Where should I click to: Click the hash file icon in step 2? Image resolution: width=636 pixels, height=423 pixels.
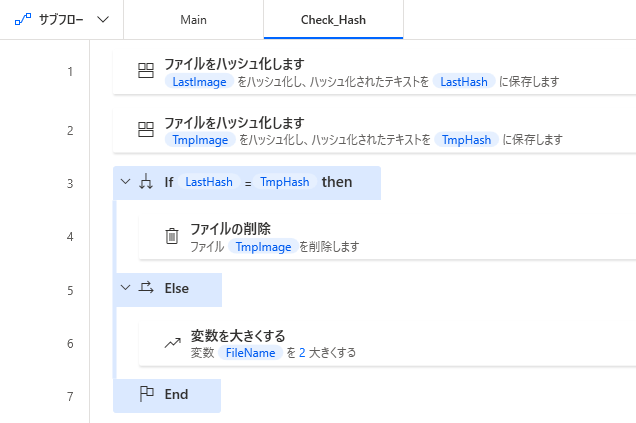[x=145, y=129]
